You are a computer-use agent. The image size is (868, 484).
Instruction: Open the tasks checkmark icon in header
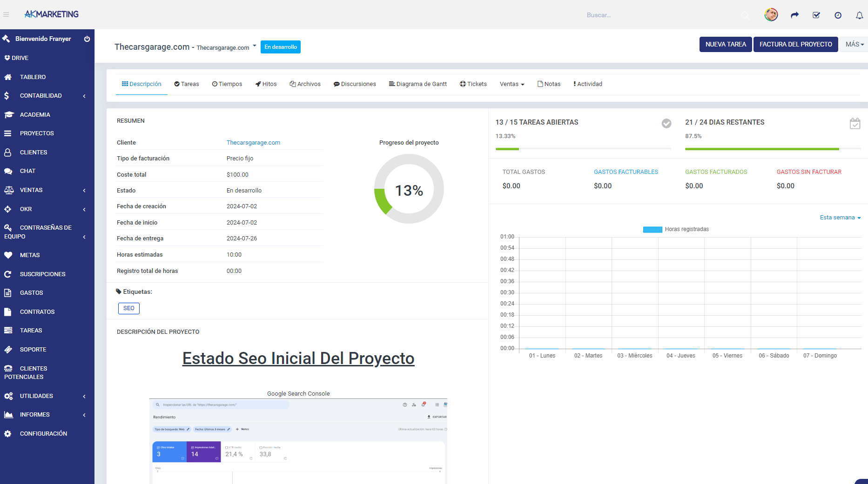(816, 15)
